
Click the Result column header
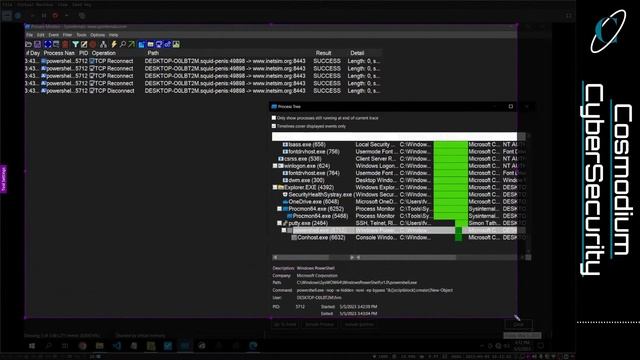pyautogui.click(x=323, y=53)
